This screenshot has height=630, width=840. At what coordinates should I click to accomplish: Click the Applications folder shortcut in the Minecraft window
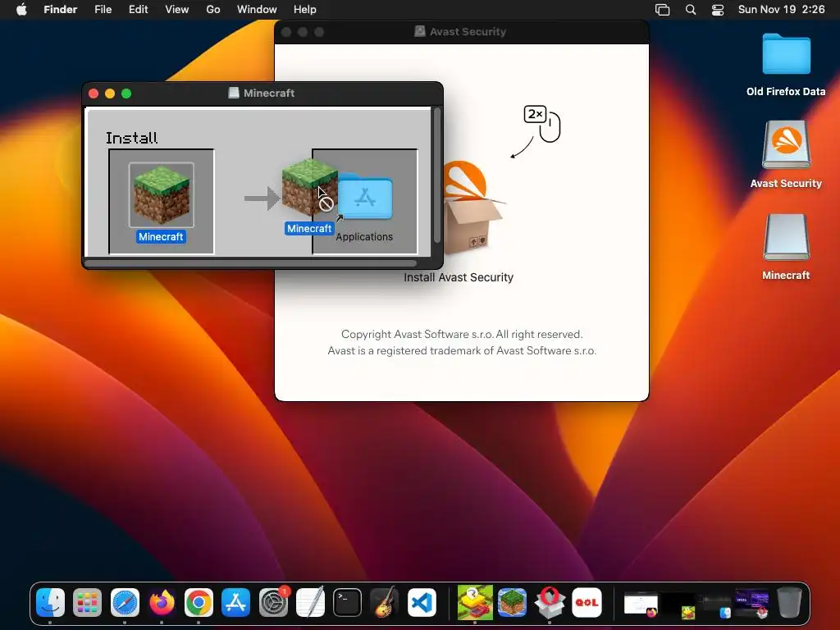(x=365, y=196)
